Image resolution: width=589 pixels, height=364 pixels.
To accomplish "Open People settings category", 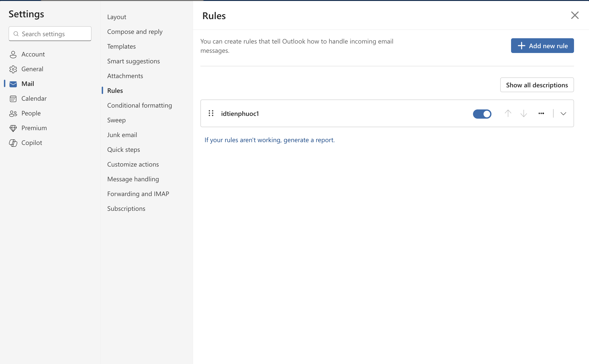I will coord(31,113).
